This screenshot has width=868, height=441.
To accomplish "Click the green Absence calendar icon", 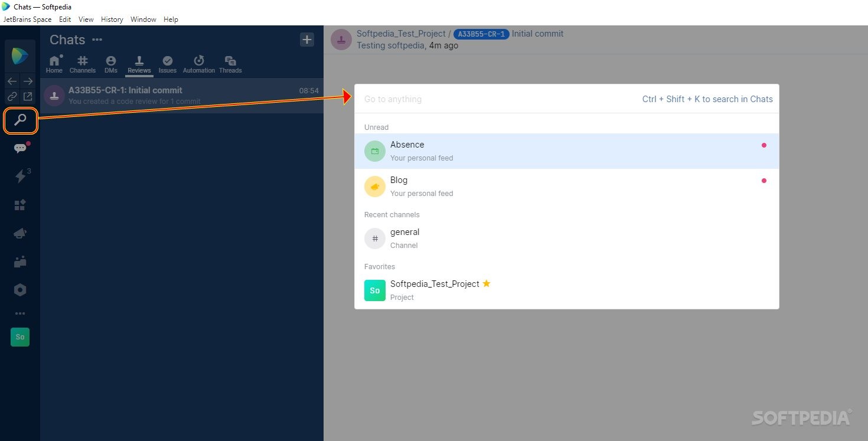I will (375, 151).
